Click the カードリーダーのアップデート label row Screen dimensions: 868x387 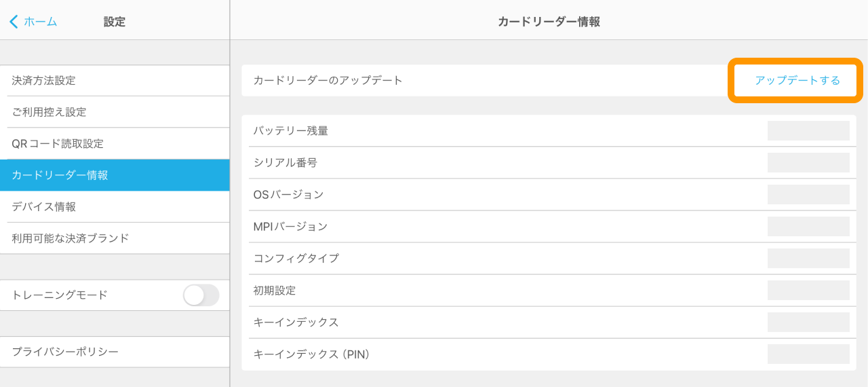[475, 81]
